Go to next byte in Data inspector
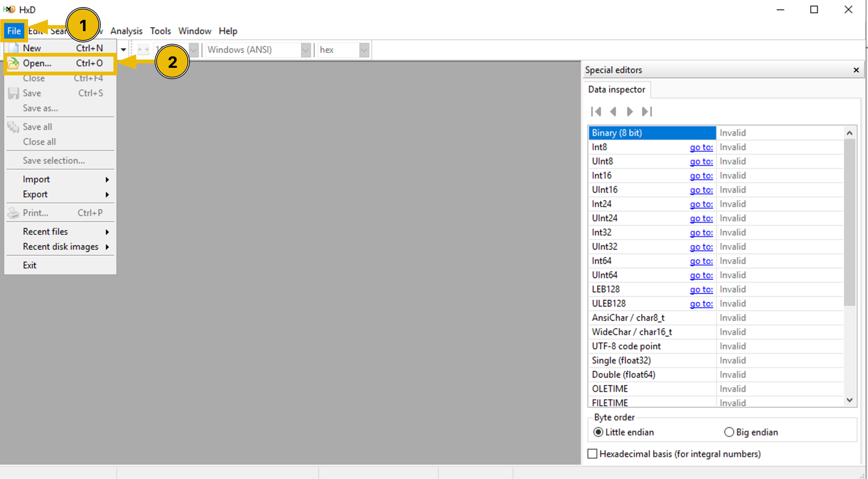 pyautogui.click(x=629, y=112)
